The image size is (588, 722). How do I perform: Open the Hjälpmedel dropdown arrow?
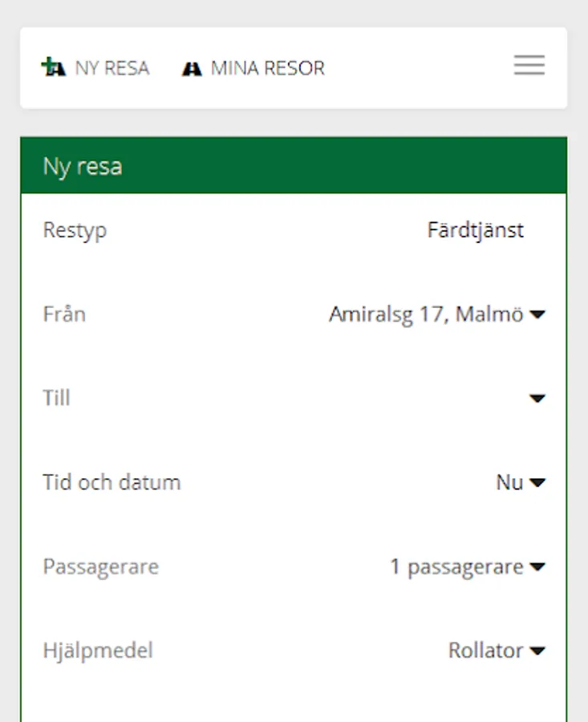pyautogui.click(x=537, y=651)
